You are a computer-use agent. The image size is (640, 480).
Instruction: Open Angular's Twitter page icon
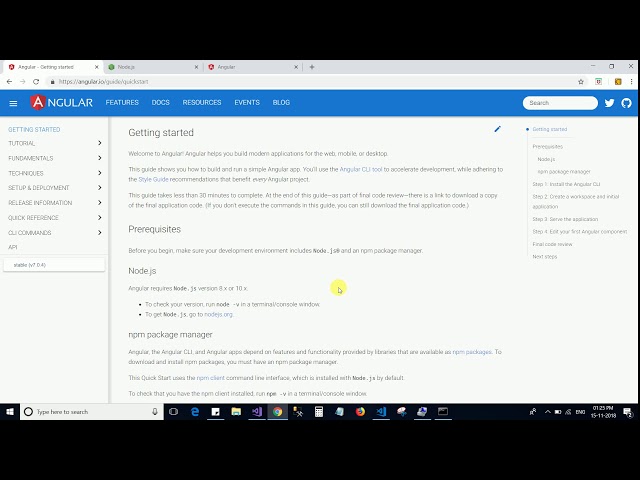[609, 103]
